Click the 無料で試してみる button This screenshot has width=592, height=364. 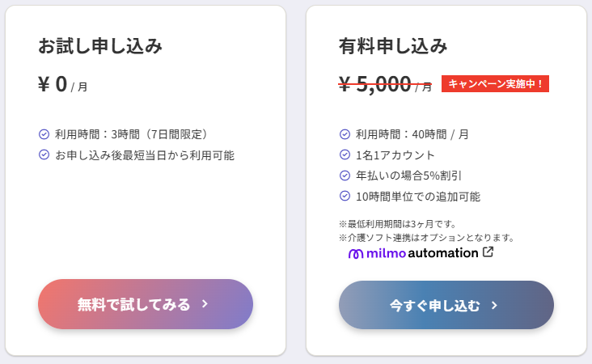pos(145,304)
